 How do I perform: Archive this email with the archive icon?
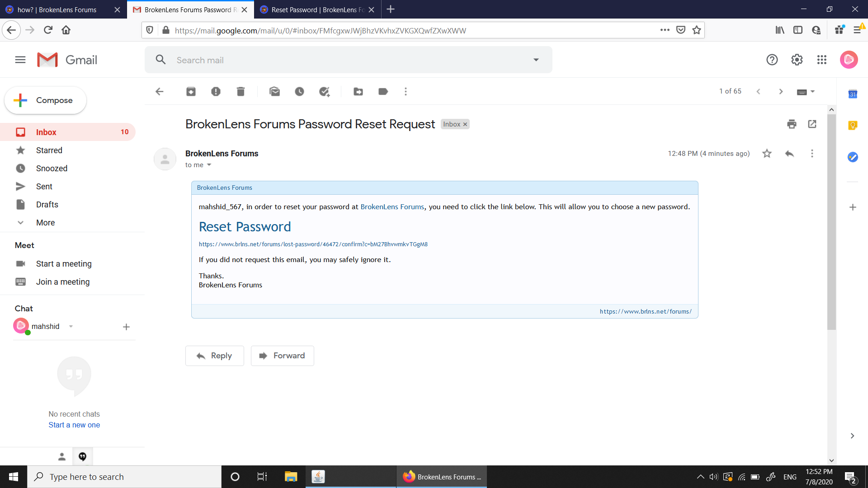point(191,92)
